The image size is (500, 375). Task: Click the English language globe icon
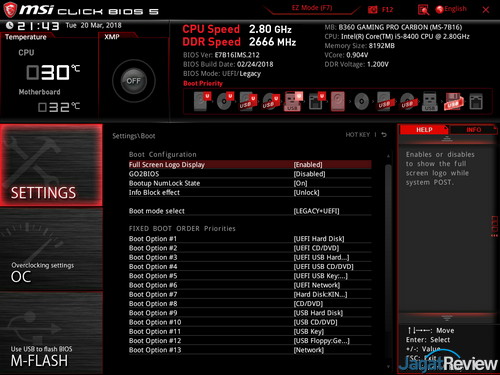click(439, 10)
